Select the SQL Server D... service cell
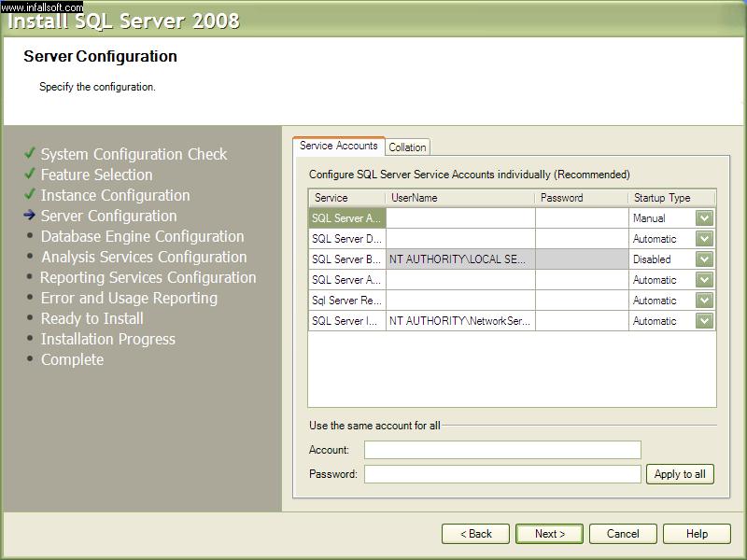The width and height of the screenshot is (747, 560). [x=346, y=239]
